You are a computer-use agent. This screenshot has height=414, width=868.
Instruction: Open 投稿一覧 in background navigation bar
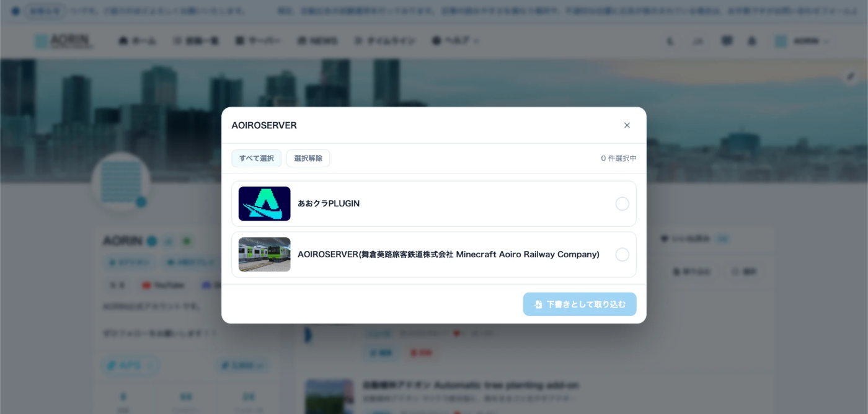coord(196,41)
